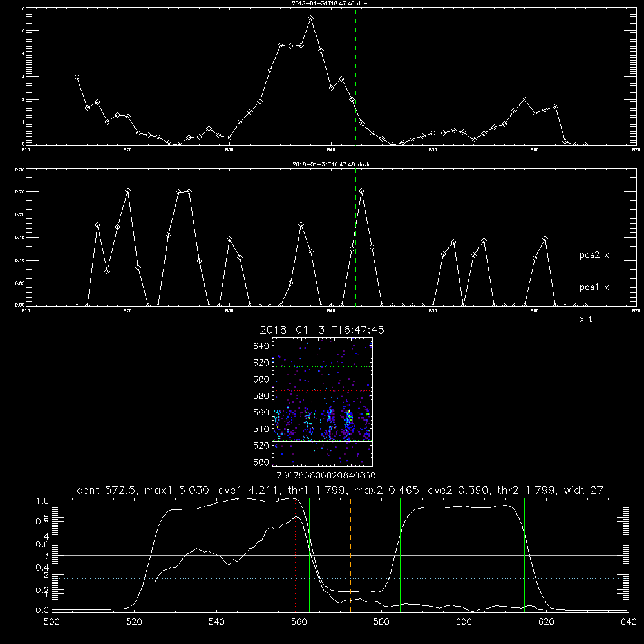Open the colored spectrogram image
644x644 pixels.
(322, 402)
